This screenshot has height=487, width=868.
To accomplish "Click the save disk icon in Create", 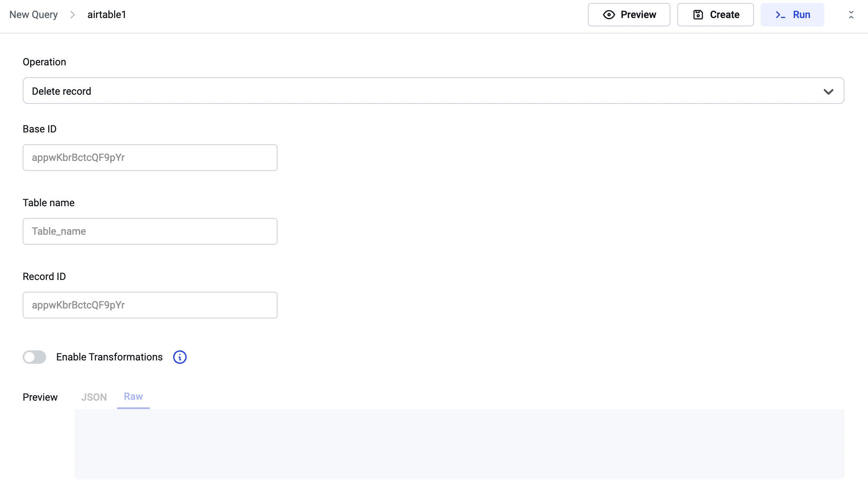I will [698, 15].
